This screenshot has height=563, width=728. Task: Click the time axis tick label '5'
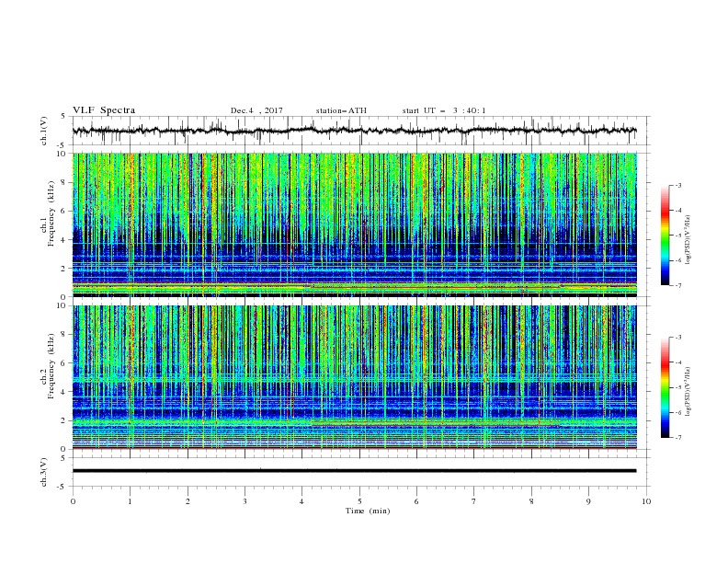pyautogui.click(x=359, y=501)
